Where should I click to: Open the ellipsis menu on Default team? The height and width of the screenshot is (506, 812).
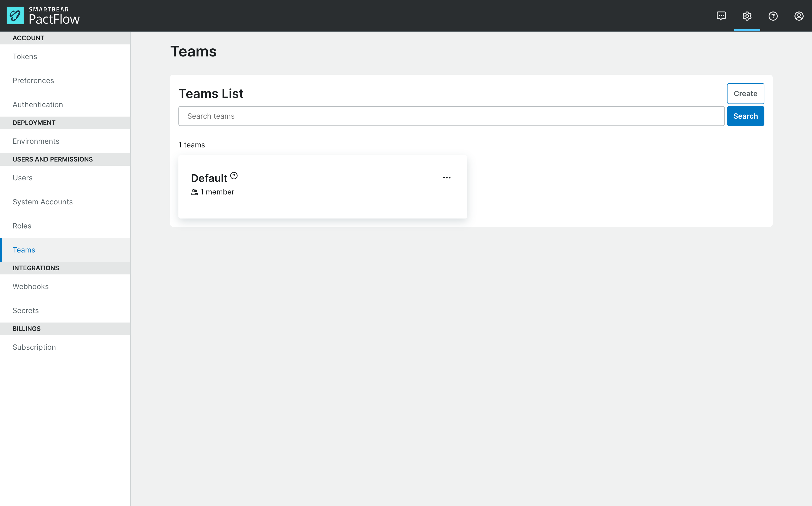pyautogui.click(x=447, y=177)
